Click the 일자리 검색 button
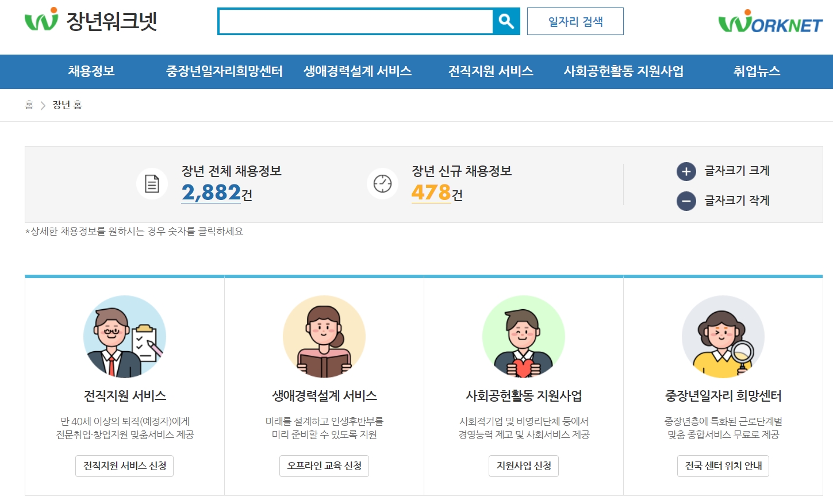 click(x=575, y=21)
